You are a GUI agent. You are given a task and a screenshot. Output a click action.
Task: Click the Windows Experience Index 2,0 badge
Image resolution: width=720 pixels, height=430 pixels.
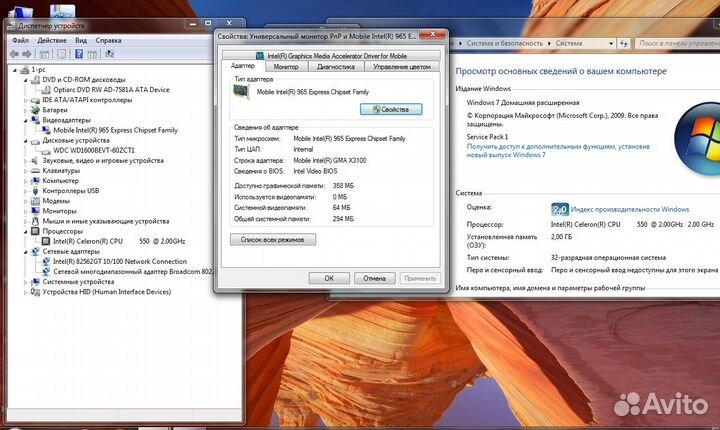click(560, 209)
